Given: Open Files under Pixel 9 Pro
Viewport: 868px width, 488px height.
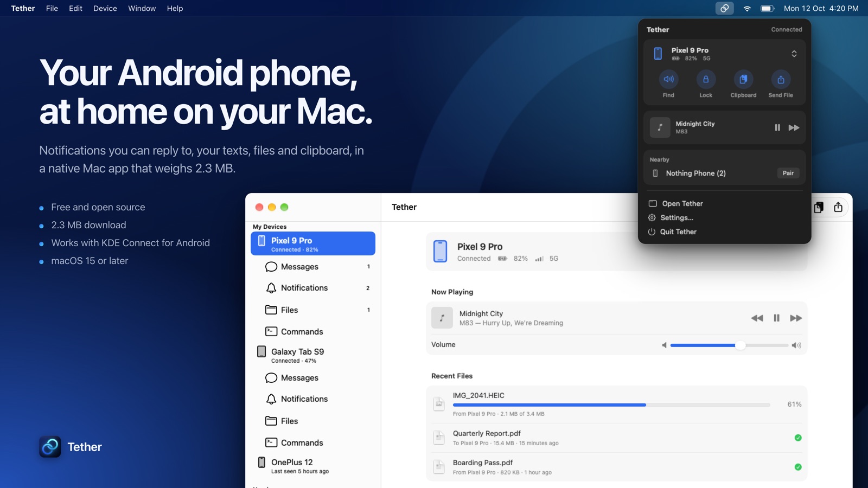Looking at the screenshot, I should (313, 310).
